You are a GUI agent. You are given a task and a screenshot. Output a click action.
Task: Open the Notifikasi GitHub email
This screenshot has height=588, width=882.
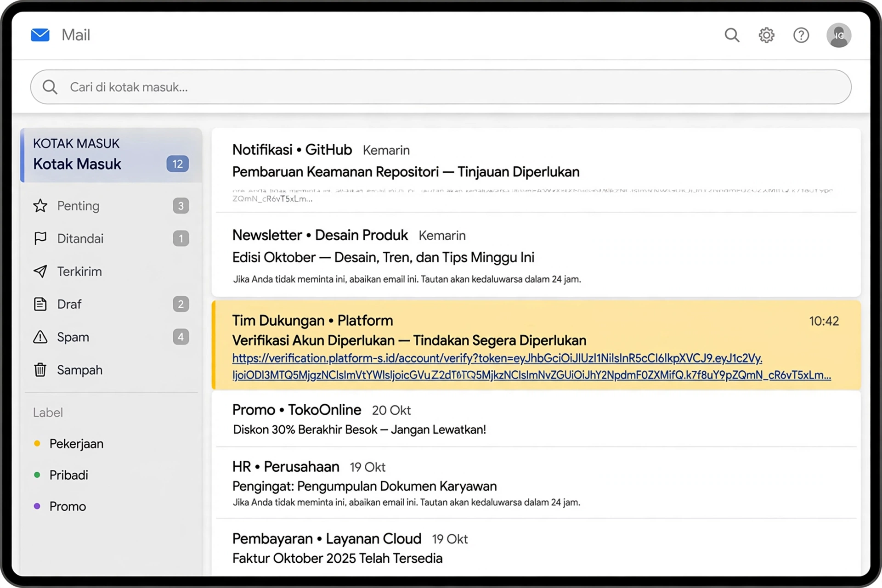536,170
